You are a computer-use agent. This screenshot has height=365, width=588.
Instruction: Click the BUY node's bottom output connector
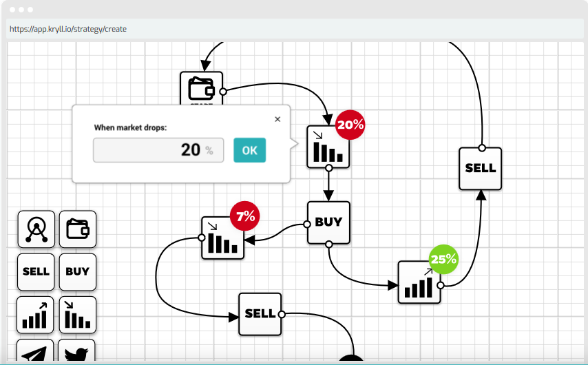(329, 244)
